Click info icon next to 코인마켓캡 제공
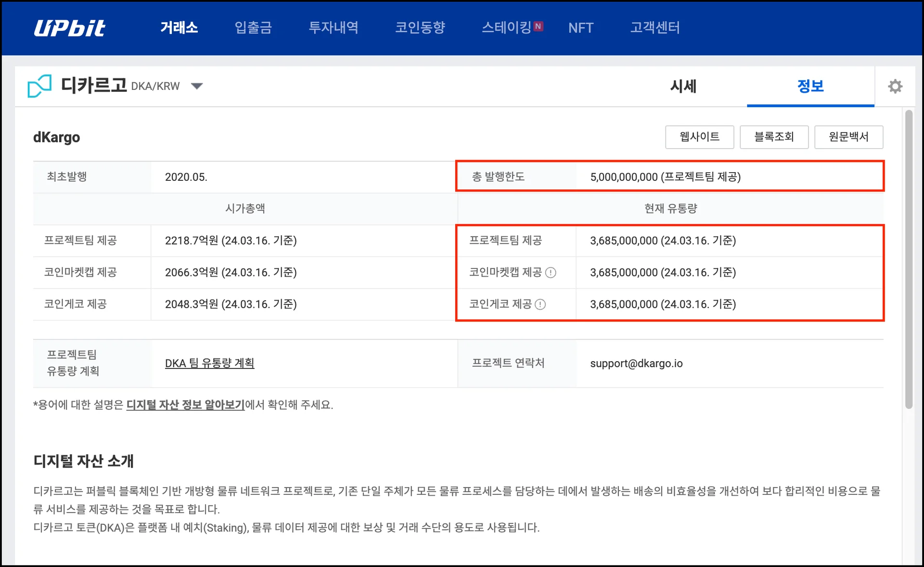The height and width of the screenshot is (567, 924). (551, 273)
